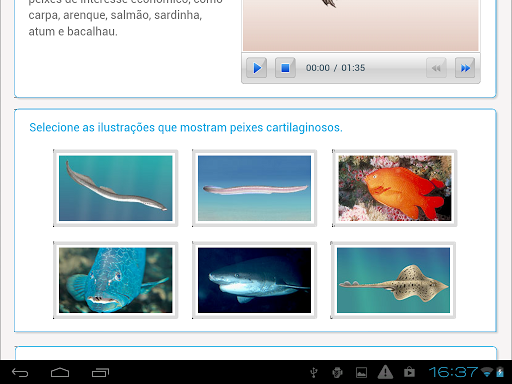Tap the USB connection status icon
Image resolution: width=512 pixels, height=384 pixels.
(x=314, y=372)
